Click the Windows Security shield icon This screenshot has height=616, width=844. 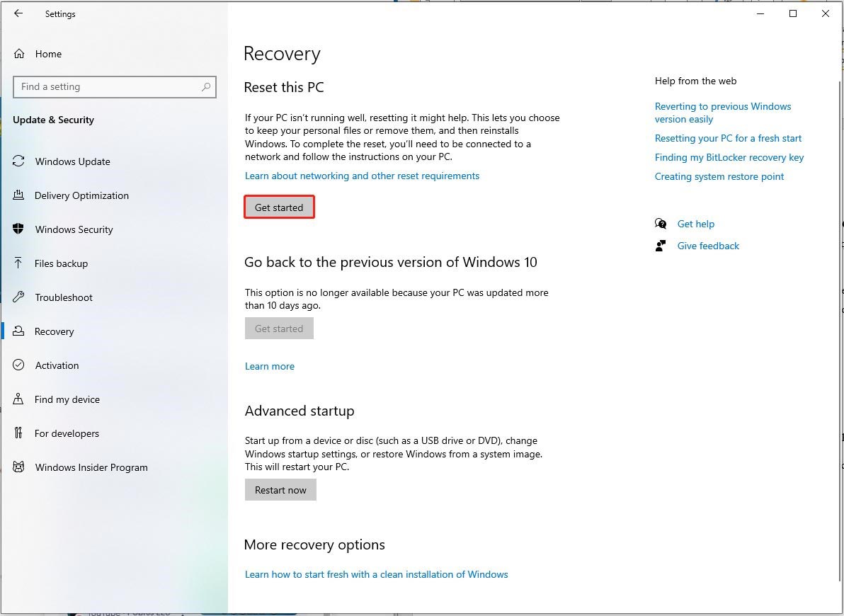pos(18,229)
